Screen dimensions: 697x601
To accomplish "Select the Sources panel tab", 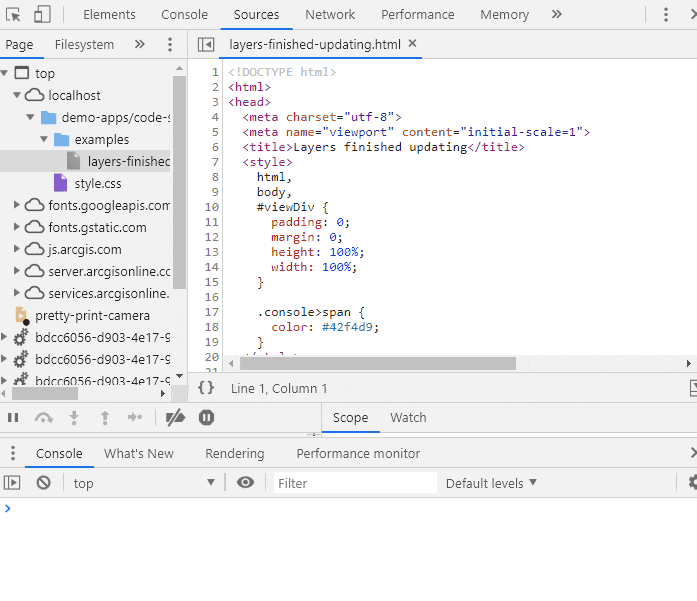I will pyautogui.click(x=256, y=15).
